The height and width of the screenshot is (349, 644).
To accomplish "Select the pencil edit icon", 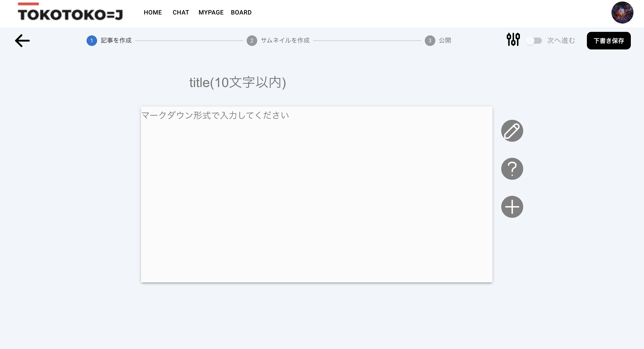I will (x=512, y=130).
